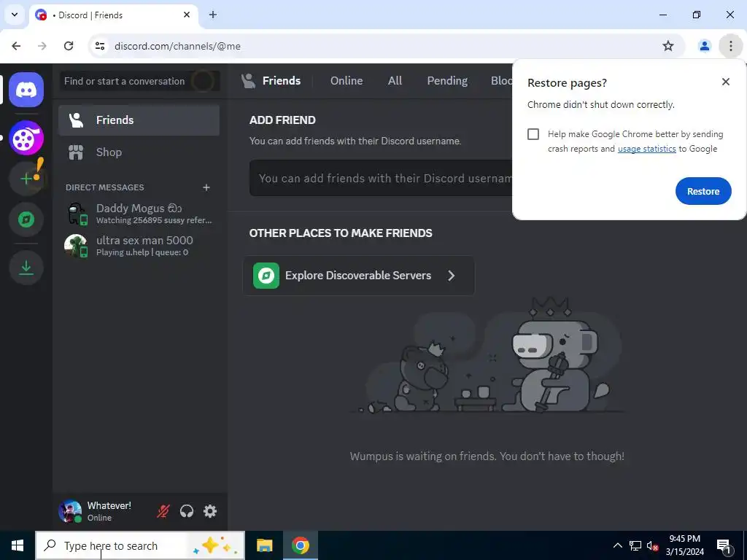Open the Shop page

(x=139, y=152)
